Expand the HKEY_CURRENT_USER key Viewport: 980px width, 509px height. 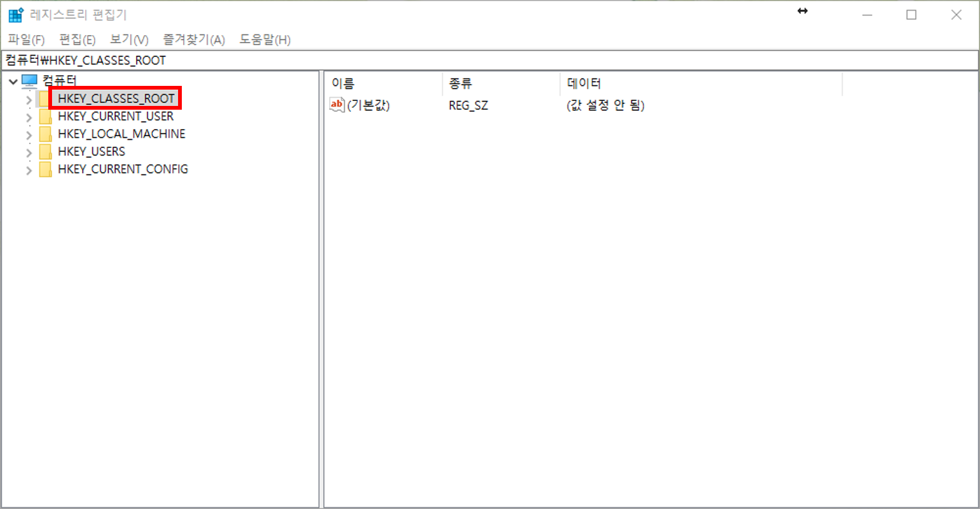[x=29, y=117]
